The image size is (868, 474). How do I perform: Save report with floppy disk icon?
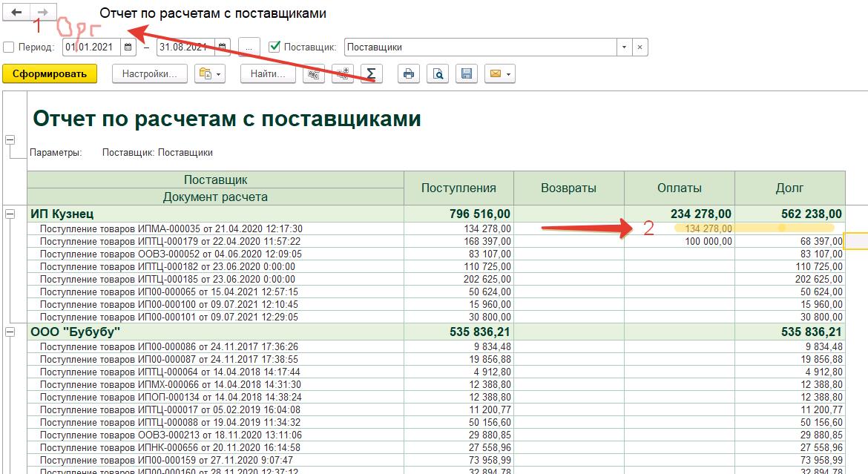tap(467, 73)
